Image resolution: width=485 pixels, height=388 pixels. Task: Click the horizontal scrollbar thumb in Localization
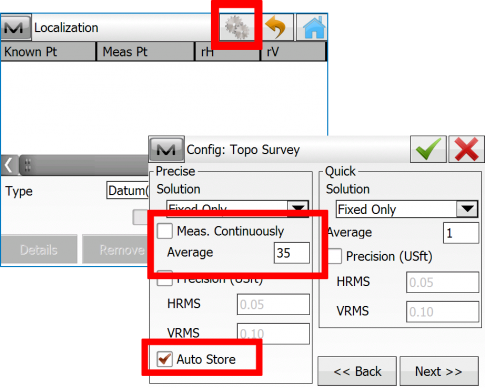tap(83, 165)
